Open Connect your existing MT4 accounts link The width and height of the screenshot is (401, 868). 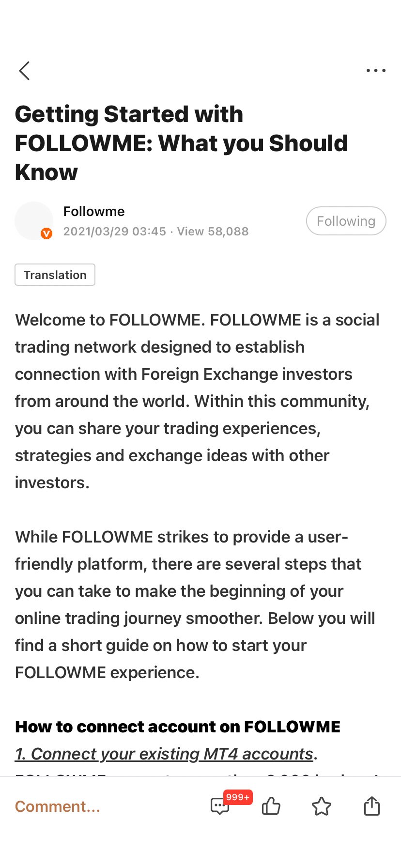pos(164,754)
